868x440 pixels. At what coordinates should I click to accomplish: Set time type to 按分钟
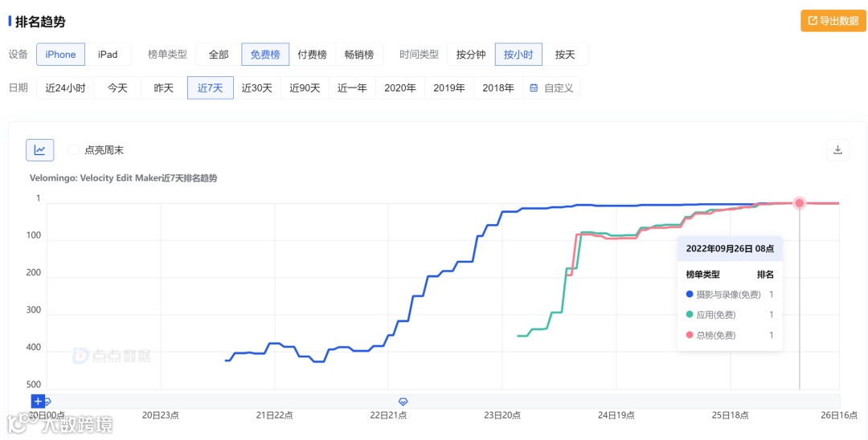(471, 55)
